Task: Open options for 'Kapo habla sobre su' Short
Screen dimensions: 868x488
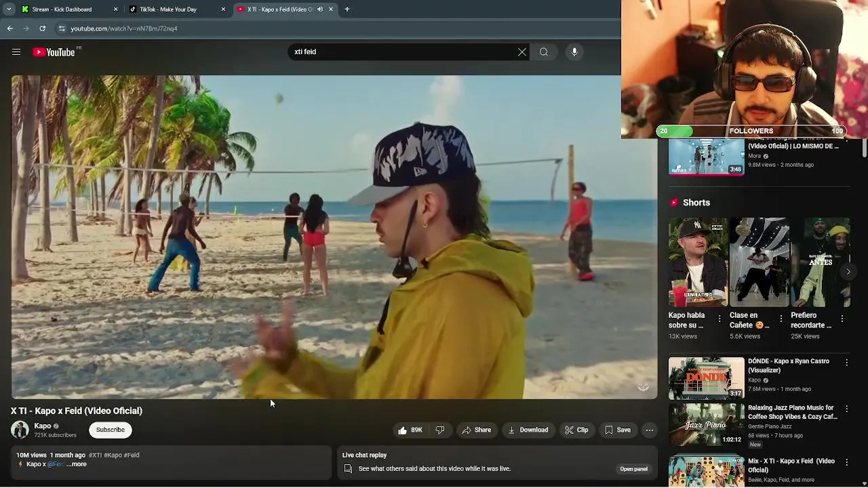Action: (720, 319)
